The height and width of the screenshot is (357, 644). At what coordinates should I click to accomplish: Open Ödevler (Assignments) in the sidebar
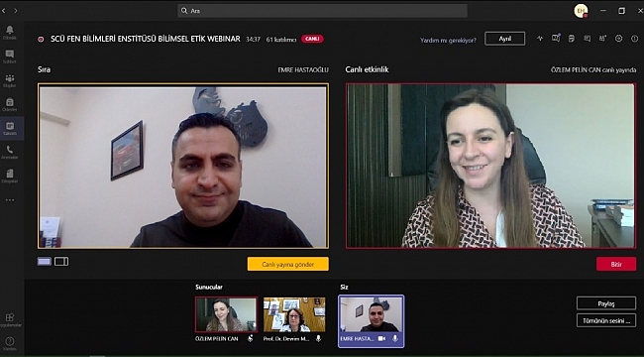[x=10, y=104]
